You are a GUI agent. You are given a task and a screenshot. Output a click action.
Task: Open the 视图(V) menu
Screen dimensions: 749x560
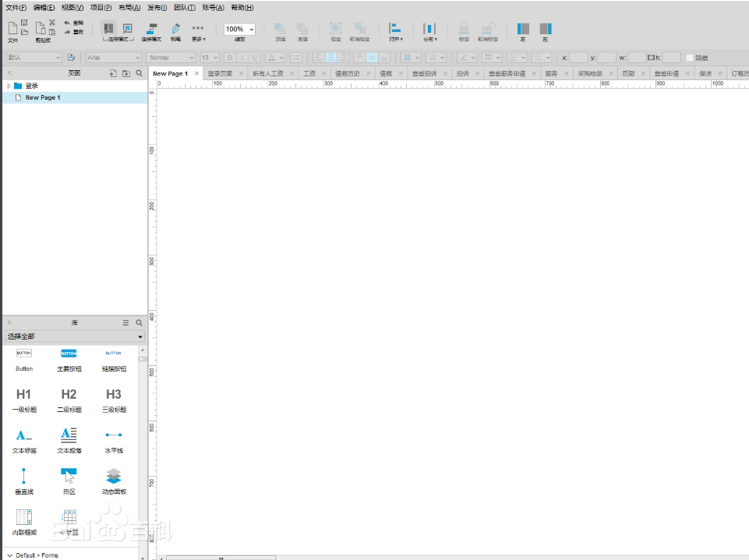pyautogui.click(x=72, y=8)
